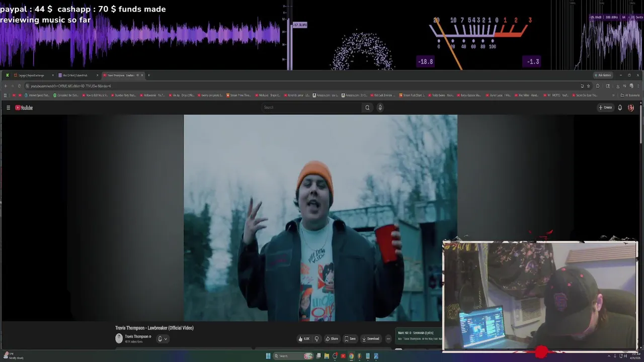Click the youtube.com address bar URL
This screenshot has height=362, width=644.
coord(71,86)
